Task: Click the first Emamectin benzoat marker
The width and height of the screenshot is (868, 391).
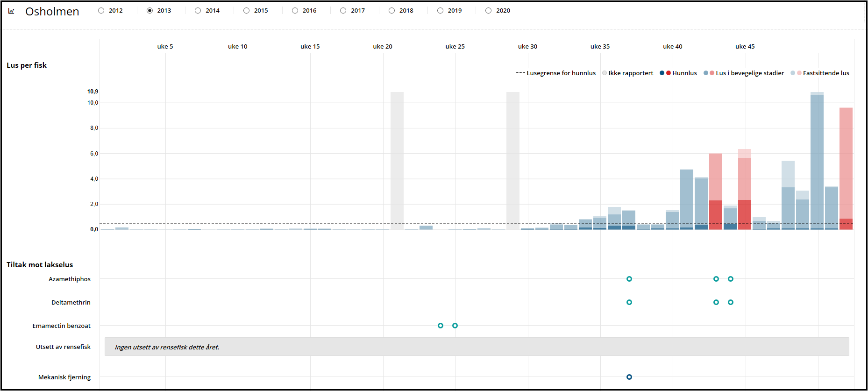Action: (x=441, y=326)
